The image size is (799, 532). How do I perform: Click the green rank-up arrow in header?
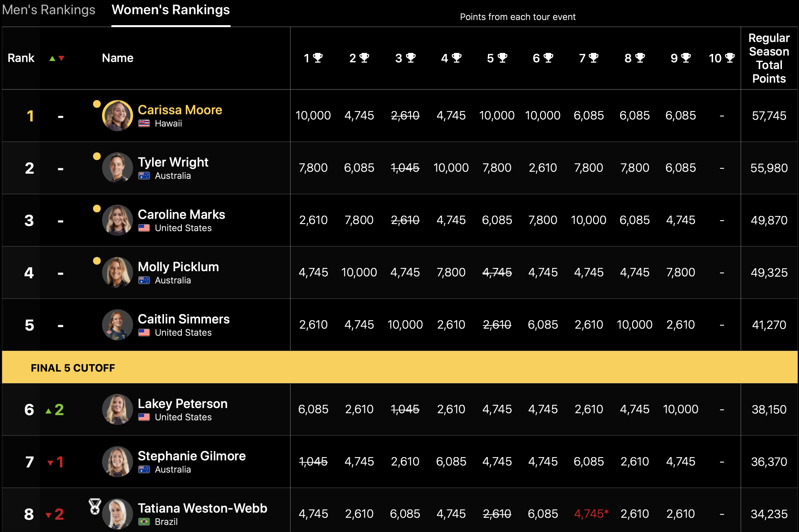tap(52, 58)
